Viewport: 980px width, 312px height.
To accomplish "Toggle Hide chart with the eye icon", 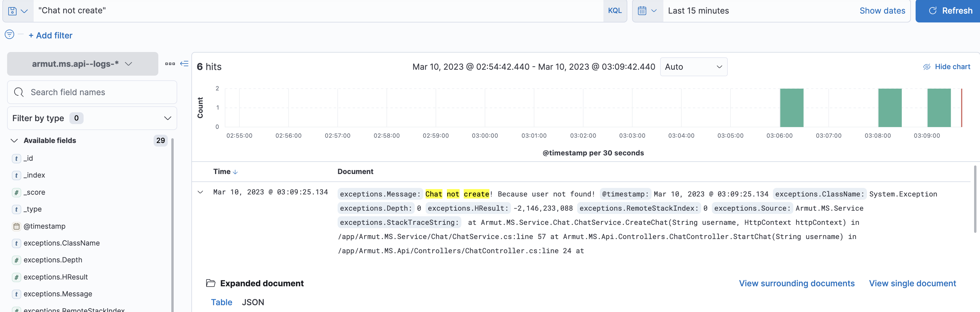I will [x=927, y=66].
